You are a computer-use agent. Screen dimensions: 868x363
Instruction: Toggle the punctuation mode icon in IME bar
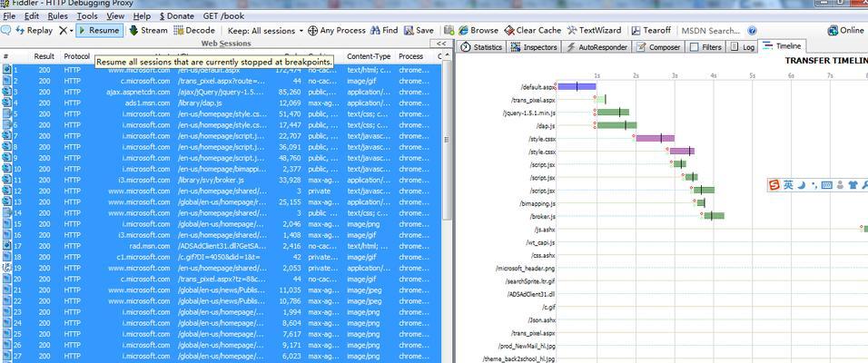pos(814,185)
